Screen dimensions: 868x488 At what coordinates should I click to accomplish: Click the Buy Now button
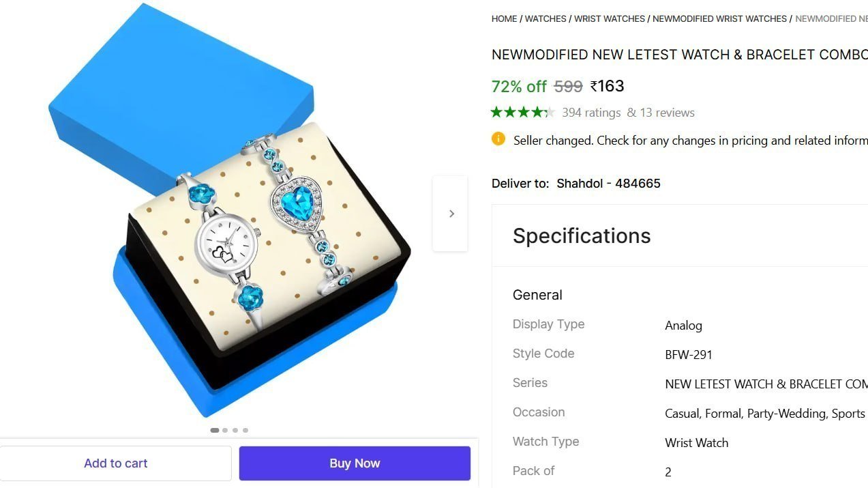(x=355, y=463)
